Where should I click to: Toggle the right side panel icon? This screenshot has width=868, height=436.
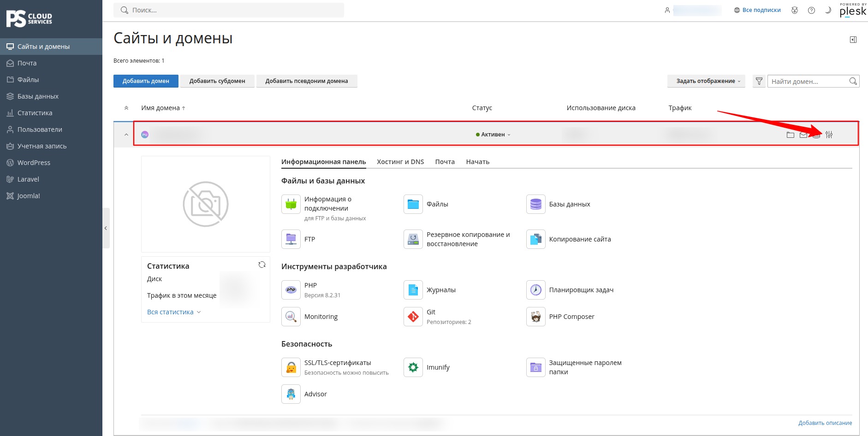853,40
